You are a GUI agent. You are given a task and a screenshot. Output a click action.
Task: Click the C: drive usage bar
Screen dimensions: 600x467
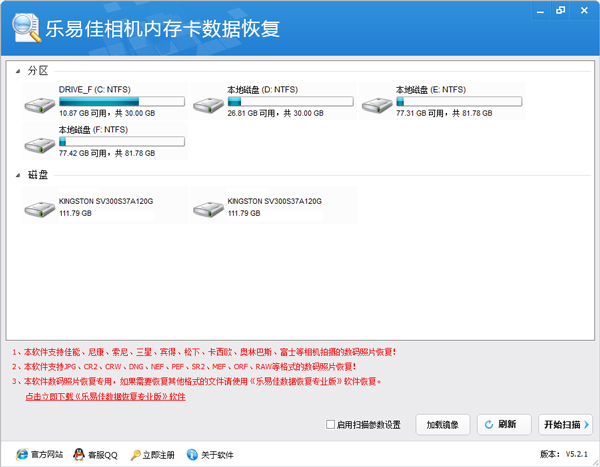coord(122,101)
